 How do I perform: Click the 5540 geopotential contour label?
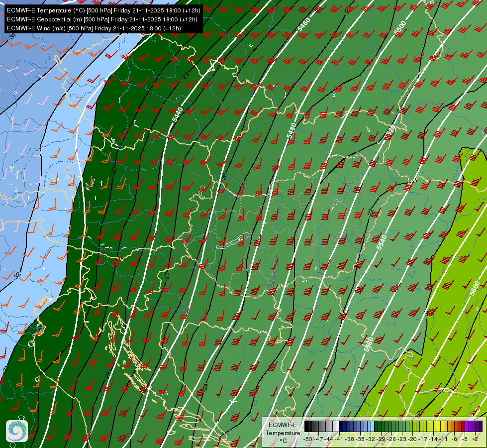(382, 242)
